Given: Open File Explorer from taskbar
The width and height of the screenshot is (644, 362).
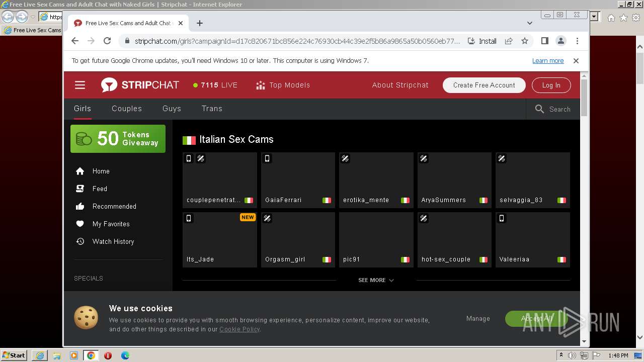Looking at the screenshot, I should click(57, 355).
